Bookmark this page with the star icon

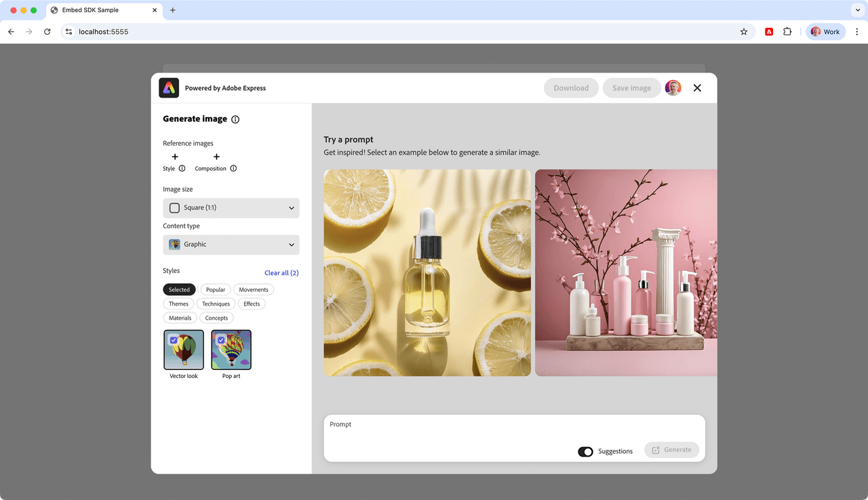(x=744, y=32)
